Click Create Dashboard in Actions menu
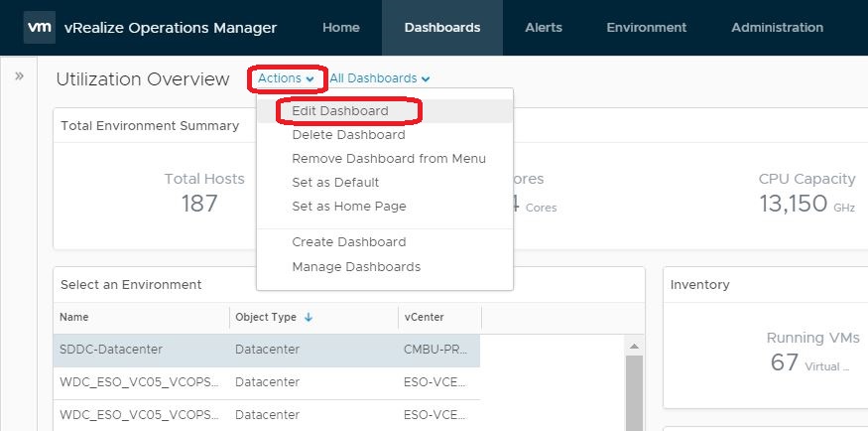 coord(348,242)
